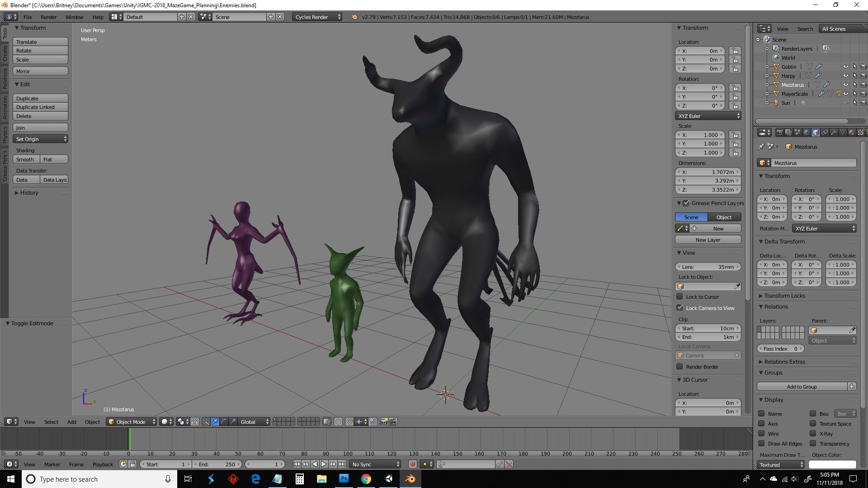
Task: Toggle the timeline range lock icon
Action: pyautogui.click(x=132, y=464)
